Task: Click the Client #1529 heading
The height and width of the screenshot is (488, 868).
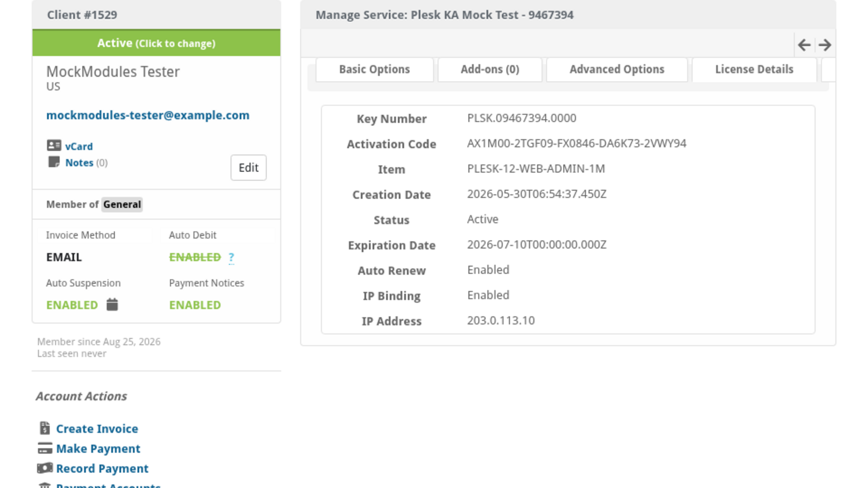Action: click(x=82, y=15)
